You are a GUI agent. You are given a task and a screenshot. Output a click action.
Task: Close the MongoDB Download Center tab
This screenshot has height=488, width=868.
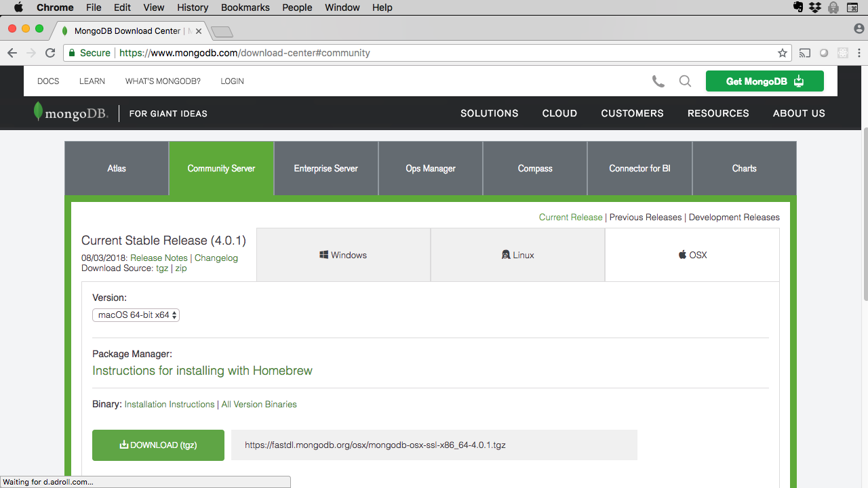(198, 31)
